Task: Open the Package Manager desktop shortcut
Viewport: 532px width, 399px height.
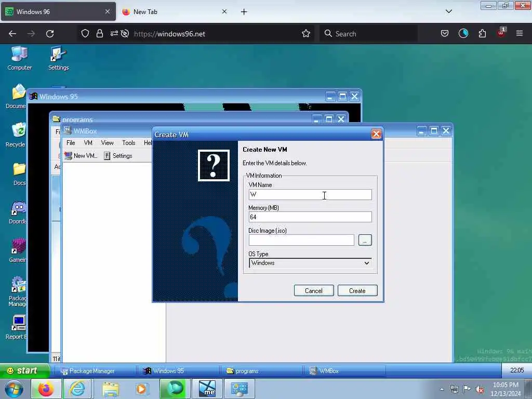Action: (x=18, y=291)
